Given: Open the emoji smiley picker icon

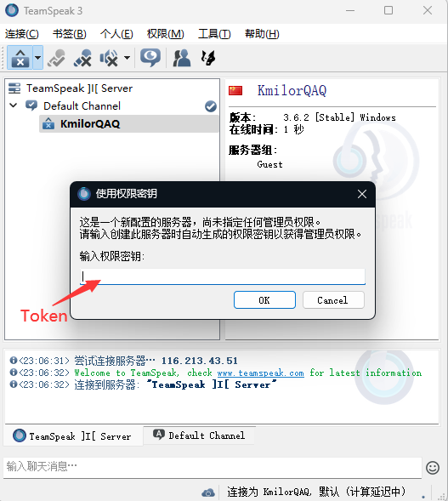Looking at the screenshot, I should [x=433, y=468].
